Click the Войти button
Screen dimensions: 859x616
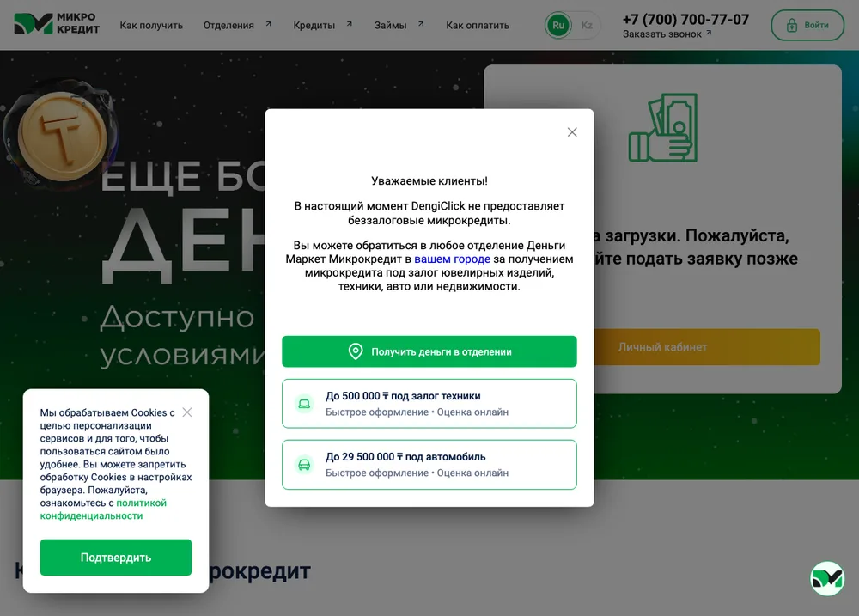click(807, 25)
